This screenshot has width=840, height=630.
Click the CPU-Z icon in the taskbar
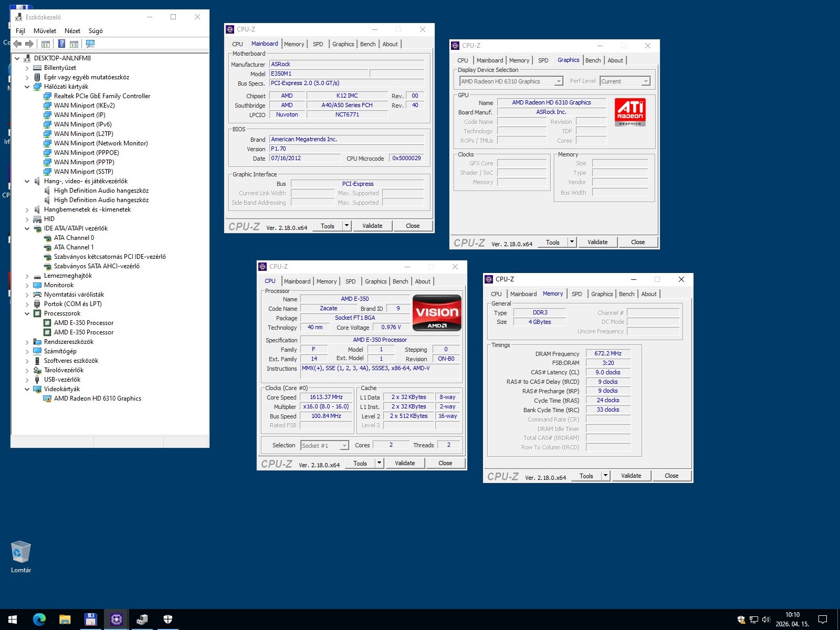[x=116, y=619]
